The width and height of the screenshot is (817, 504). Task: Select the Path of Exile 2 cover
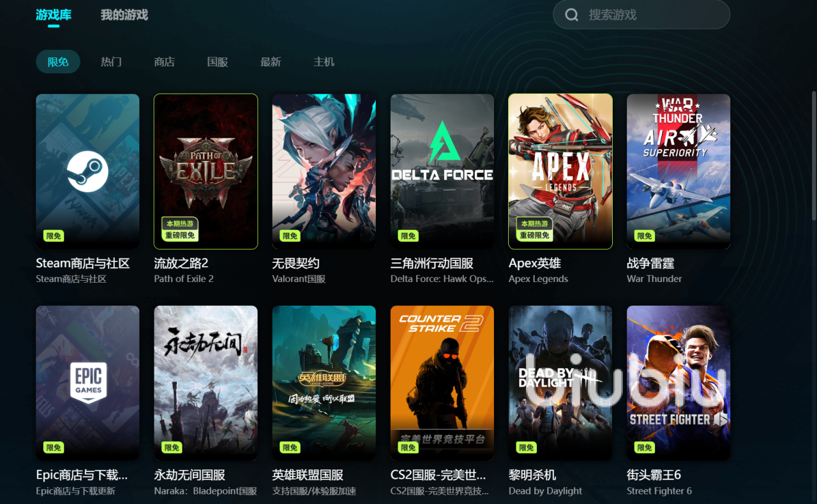(x=206, y=171)
